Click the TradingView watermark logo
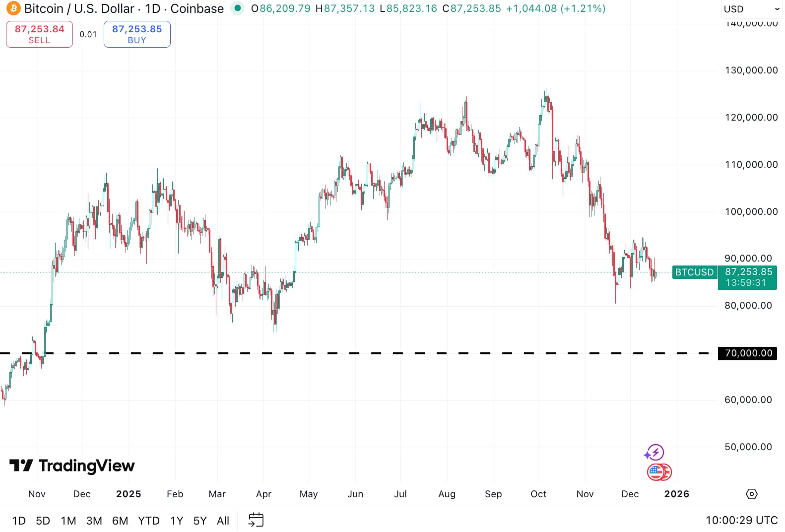This screenshot has width=785, height=532. click(21, 465)
